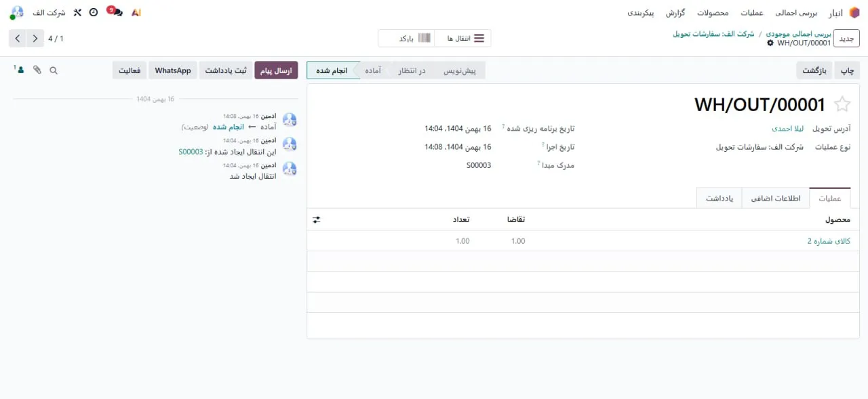This screenshot has width=868, height=399.
Task: Click the فعالیت button
Action: [130, 70]
